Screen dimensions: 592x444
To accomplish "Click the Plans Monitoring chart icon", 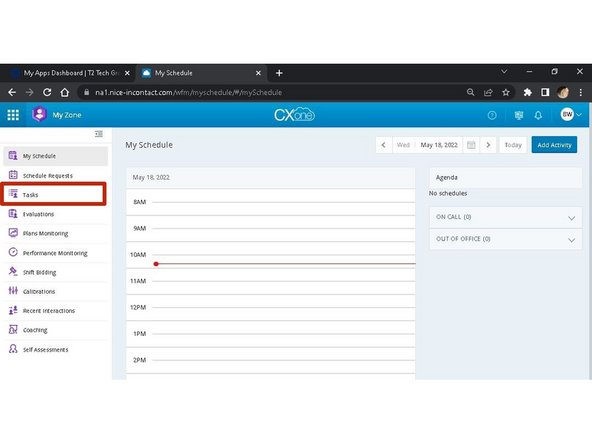I will [x=13, y=233].
